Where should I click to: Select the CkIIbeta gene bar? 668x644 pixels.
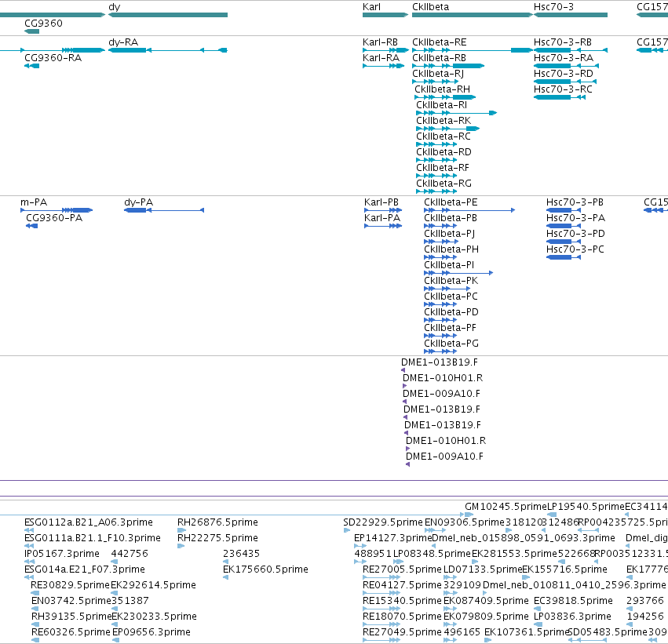click(473, 15)
